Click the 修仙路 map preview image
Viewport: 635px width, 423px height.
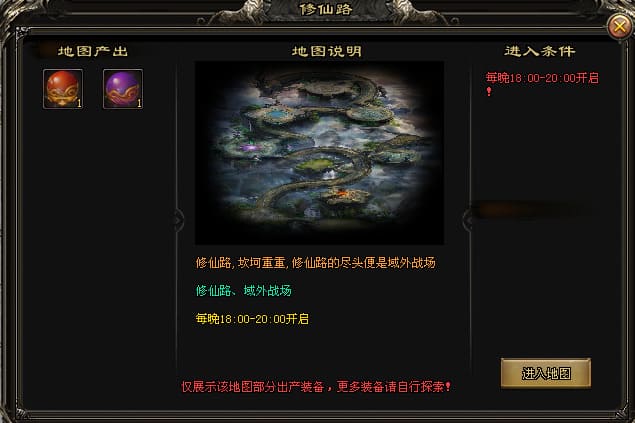coord(319,153)
